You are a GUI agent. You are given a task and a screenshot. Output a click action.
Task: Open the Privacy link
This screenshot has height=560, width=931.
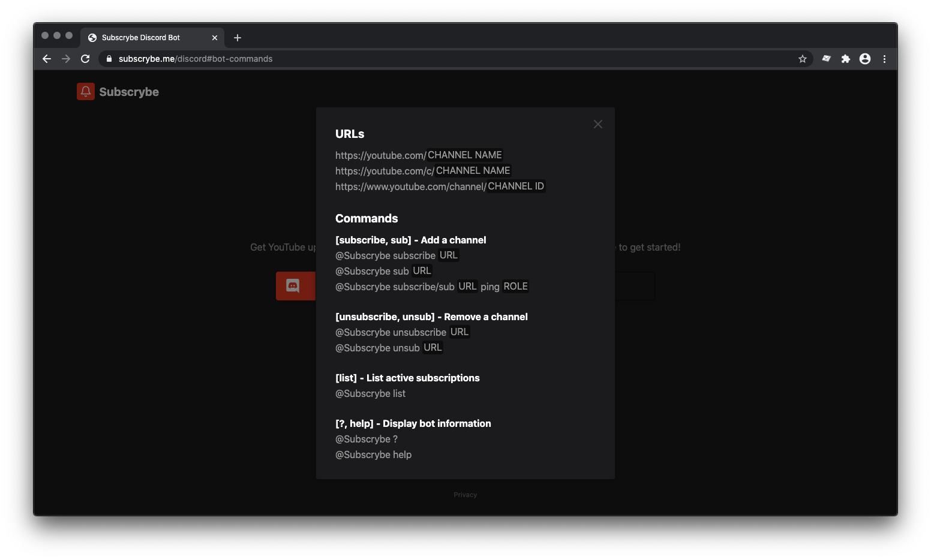coord(465,495)
